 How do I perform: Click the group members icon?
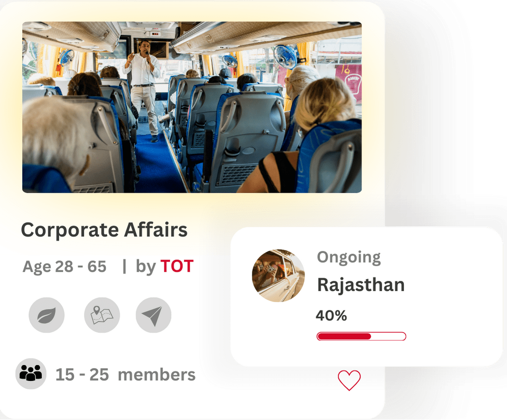click(31, 374)
